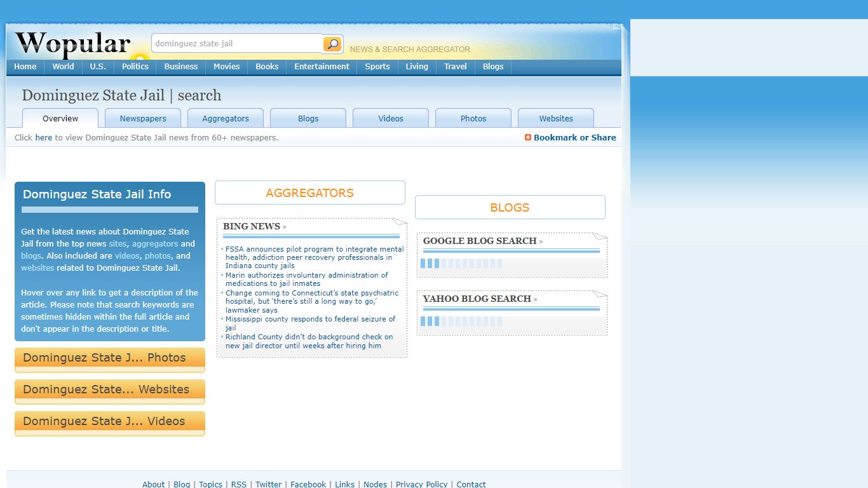Open the Links footer link
This screenshot has height=488, width=868.
(x=345, y=484)
